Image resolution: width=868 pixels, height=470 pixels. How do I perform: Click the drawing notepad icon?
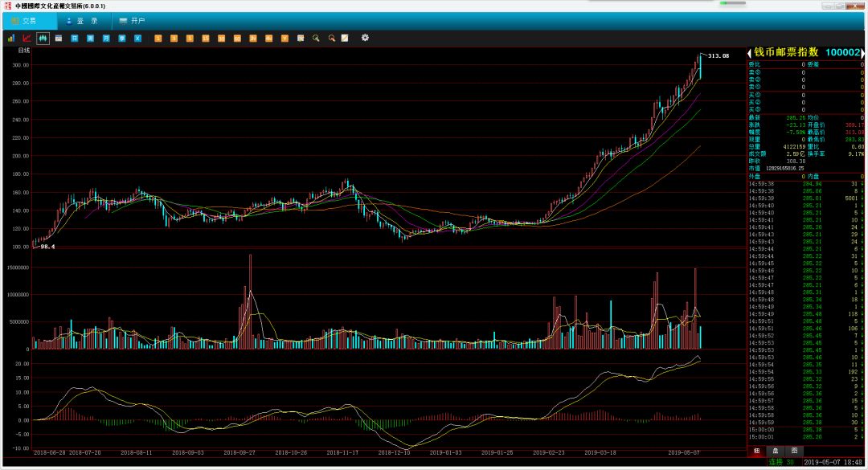[x=345, y=39]
